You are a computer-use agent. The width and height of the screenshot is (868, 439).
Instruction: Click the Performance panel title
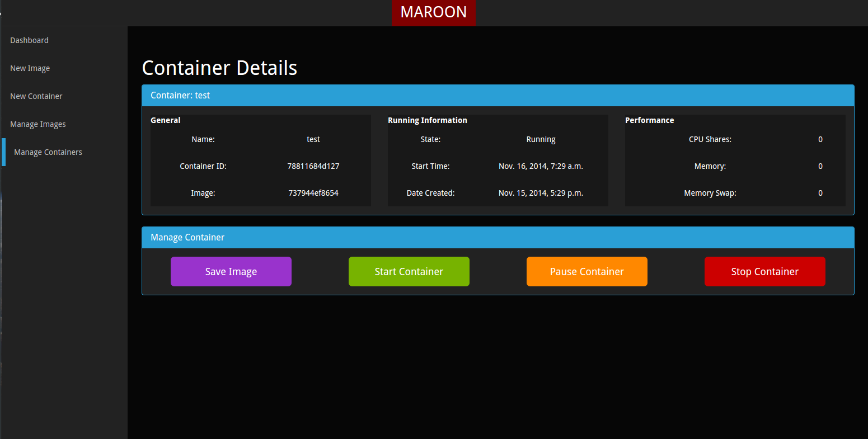pyautogui.click(x=649, y=120)
